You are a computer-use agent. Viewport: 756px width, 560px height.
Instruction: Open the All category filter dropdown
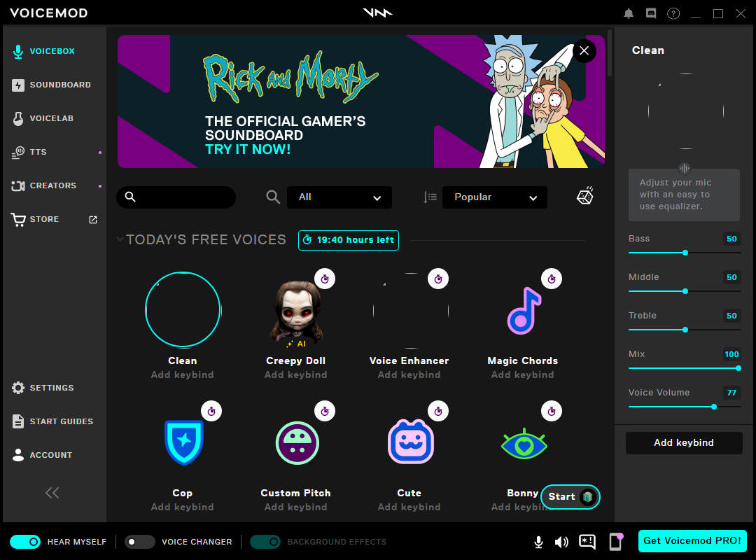pyautogui.click(x=339, y=197)
